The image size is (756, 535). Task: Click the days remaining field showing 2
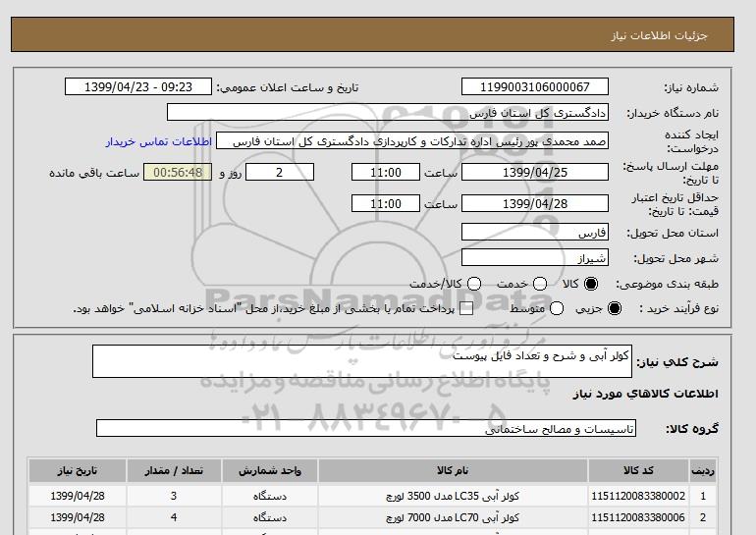click(x=280, y=172)
